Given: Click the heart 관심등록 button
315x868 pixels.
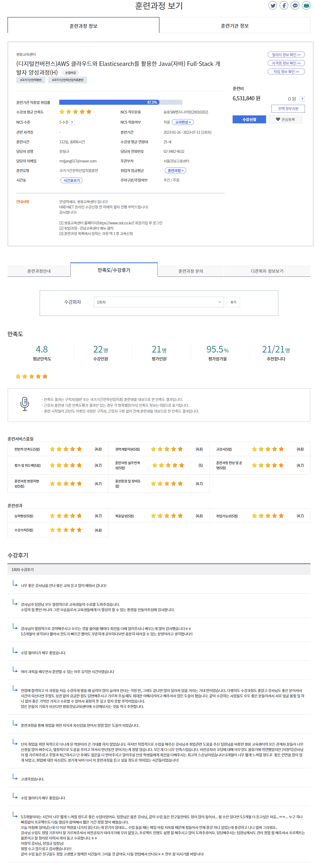Looking at the screenshot, I should [x=285, y=119].
